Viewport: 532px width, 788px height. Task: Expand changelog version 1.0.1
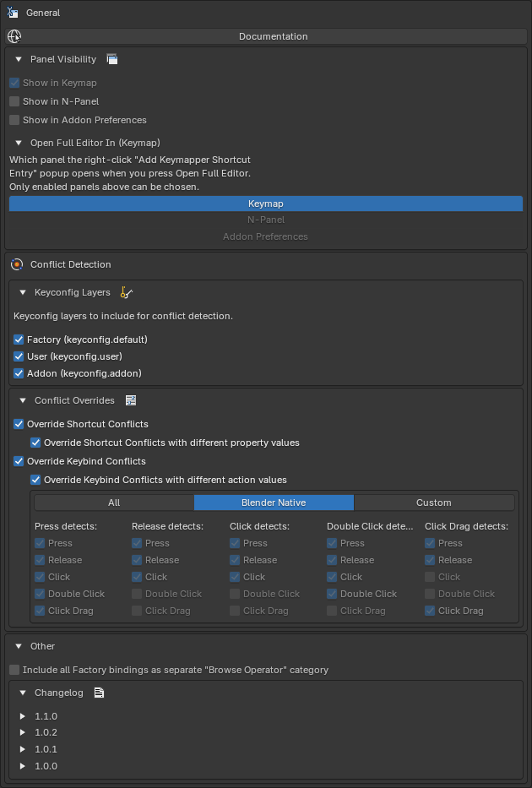coord(23,749)
